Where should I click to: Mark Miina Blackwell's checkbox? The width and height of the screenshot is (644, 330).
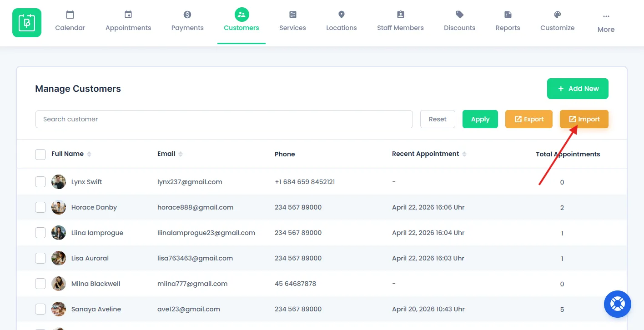coord(40,284)
